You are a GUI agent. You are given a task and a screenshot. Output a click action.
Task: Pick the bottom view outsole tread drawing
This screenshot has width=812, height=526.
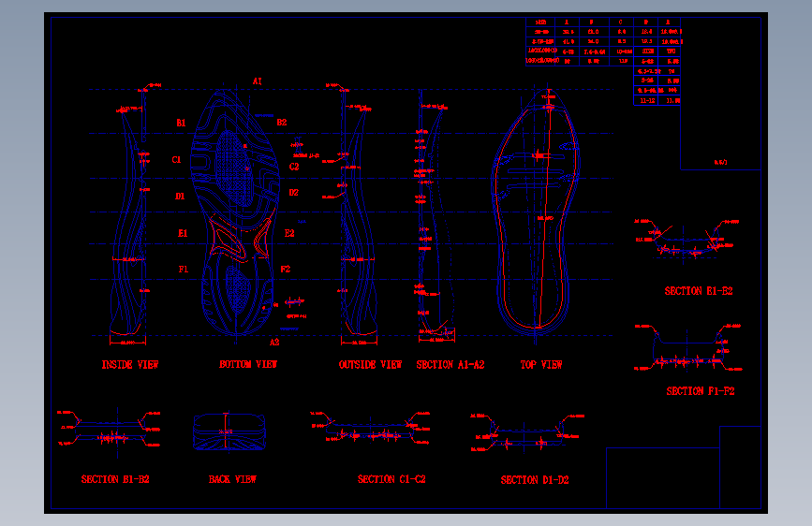coord(236,212)
